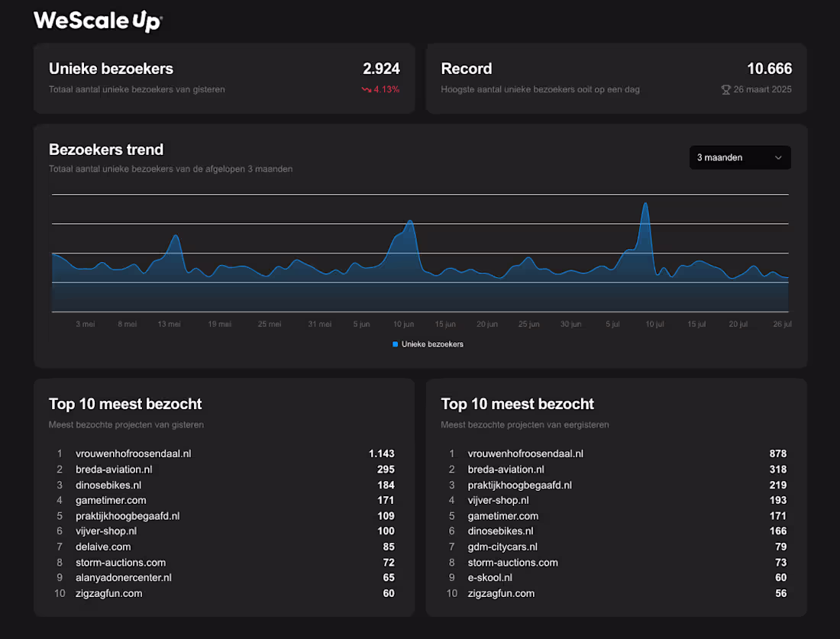Viewport: 840px width, 639px height.
Task: Click the trophy icon next to the record date
Action: 725,89
